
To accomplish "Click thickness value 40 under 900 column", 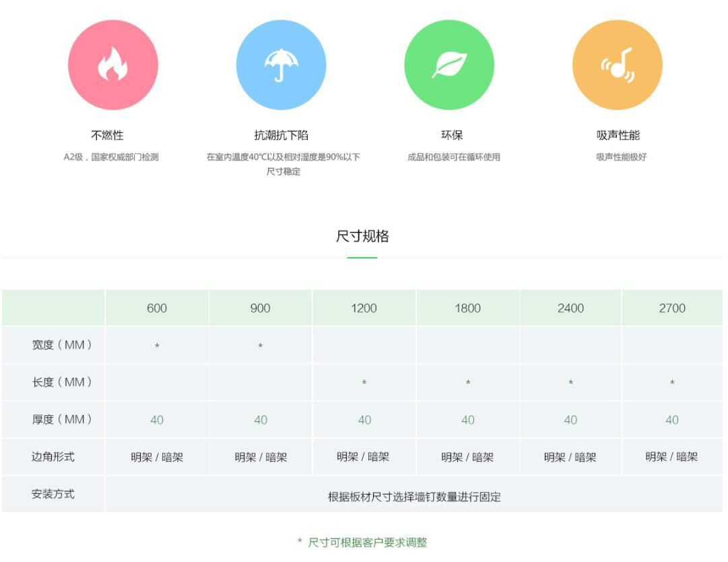I will click(261, 420).
